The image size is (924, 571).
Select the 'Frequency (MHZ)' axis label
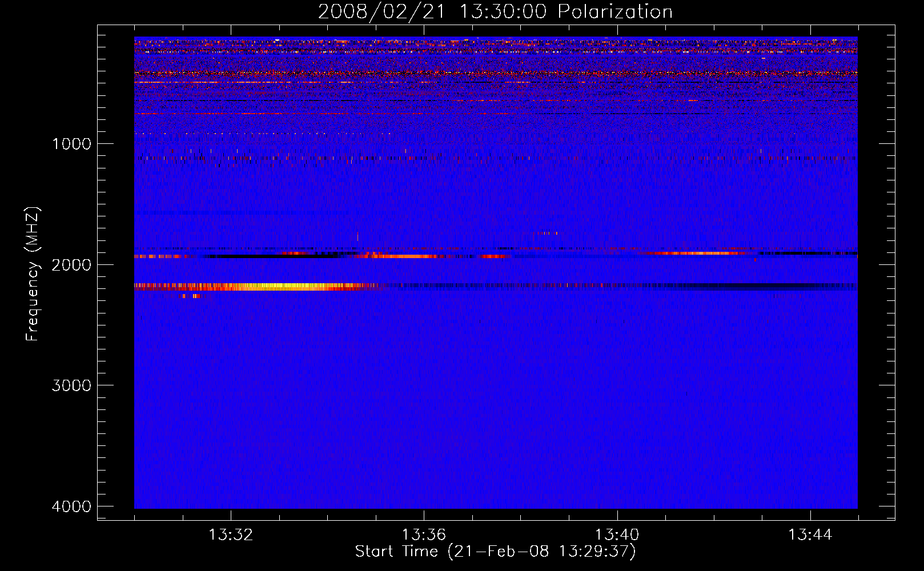(x=33, y=274)
